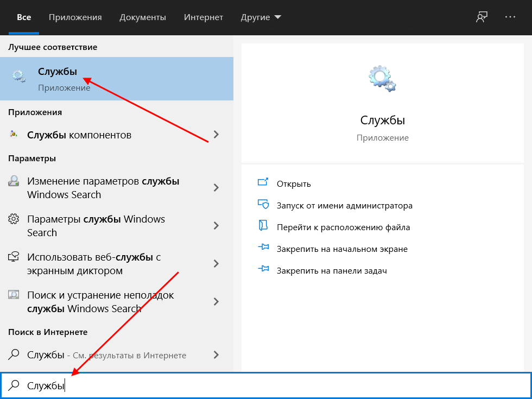Choose Закрепить на начальном экране
The width and height of the screenshot is (532, 399).
pos(343,249)
